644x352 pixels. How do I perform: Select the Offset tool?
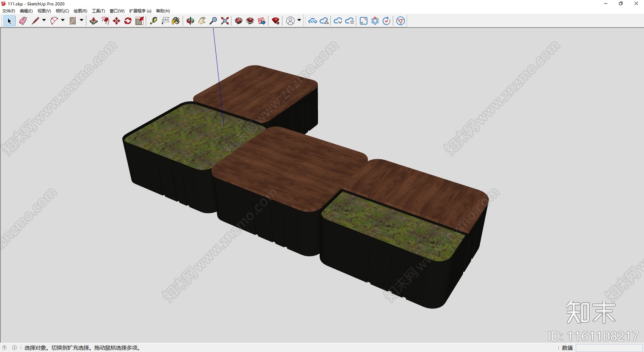pyautogui.click(x=105, y=21)
